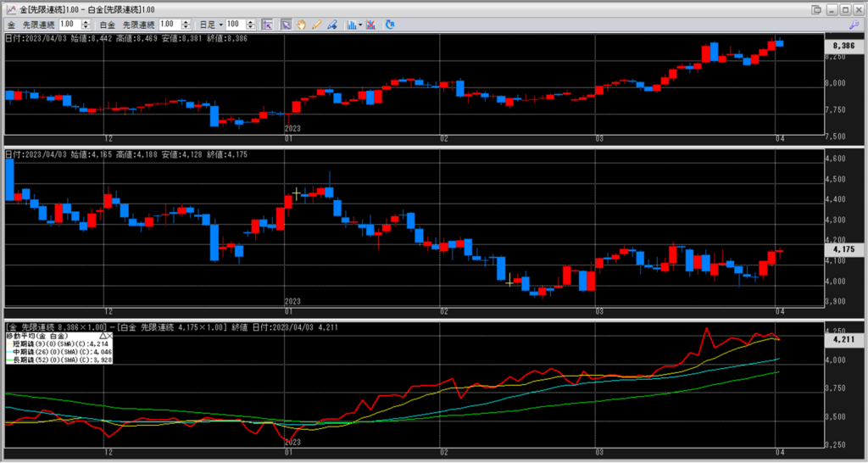868x463 pixels.
Task: Open settings via the wrench icon
Action: coord(853,25)
